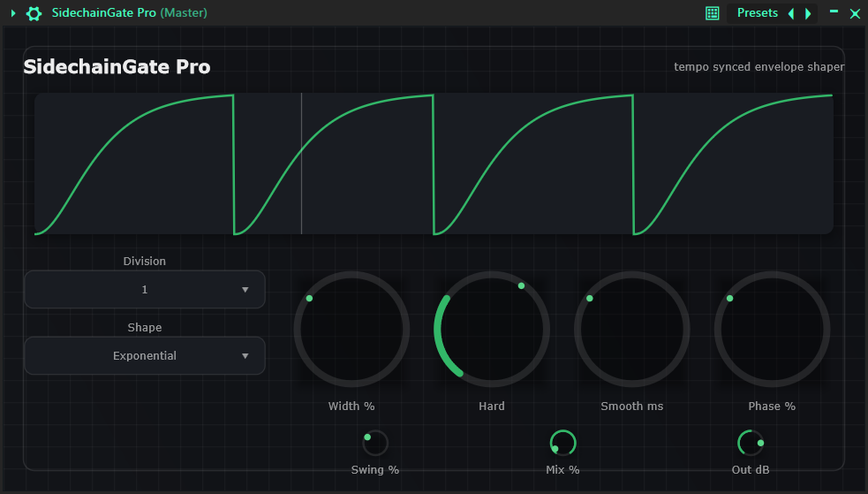868x494 pixels.
Task: Click the tempo synced envelope shaper tagline
Action: tap(759, 67)
